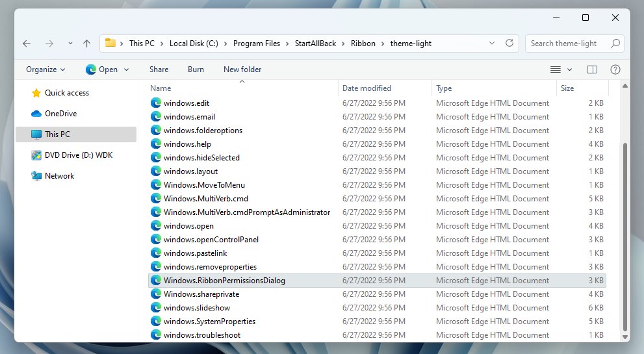Click the scrollbar up arrow
The width and height of the screenshot is (644, 354).
pyautogui.click(x=625, y=86)
